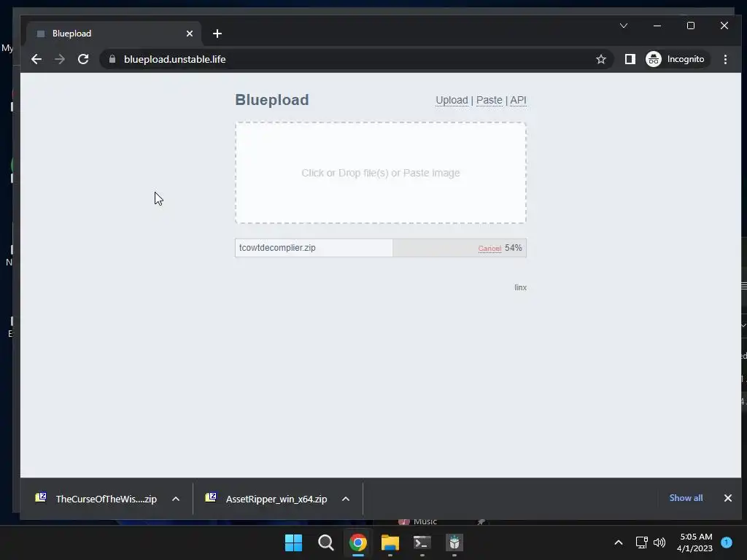Image resolution: width=747 pixels, height=560 pixels.
Task: Expand options for AssetRipper_win_x64.zip download
Action: (346, 499)
